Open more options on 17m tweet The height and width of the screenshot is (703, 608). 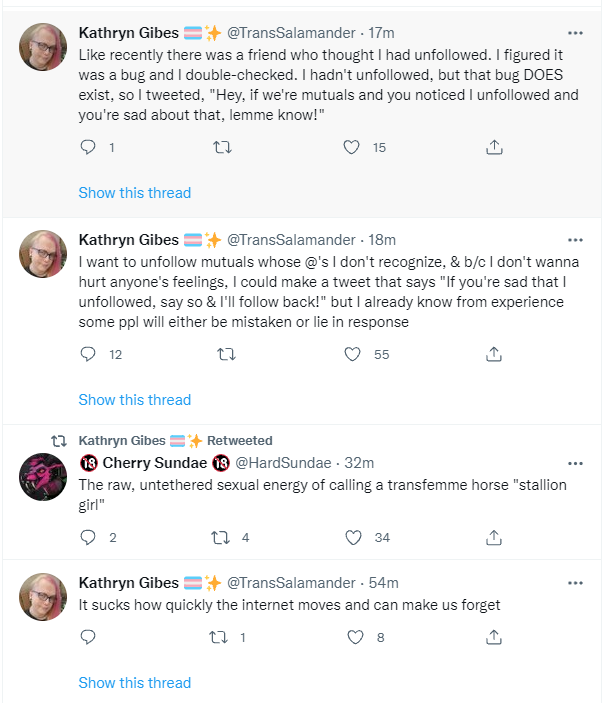[x=575, y=33]
